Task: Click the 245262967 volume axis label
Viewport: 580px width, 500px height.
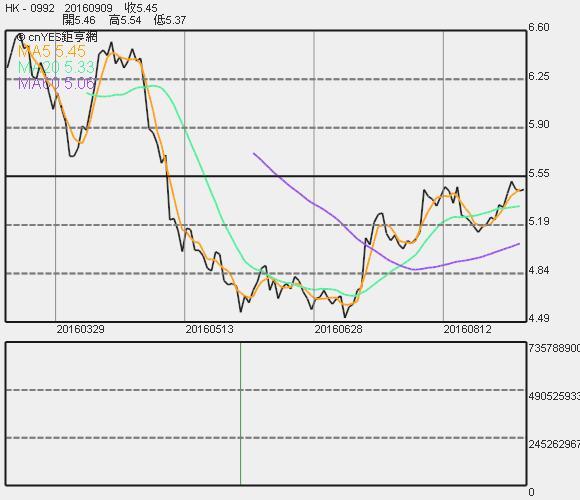Action: [554, 444]
